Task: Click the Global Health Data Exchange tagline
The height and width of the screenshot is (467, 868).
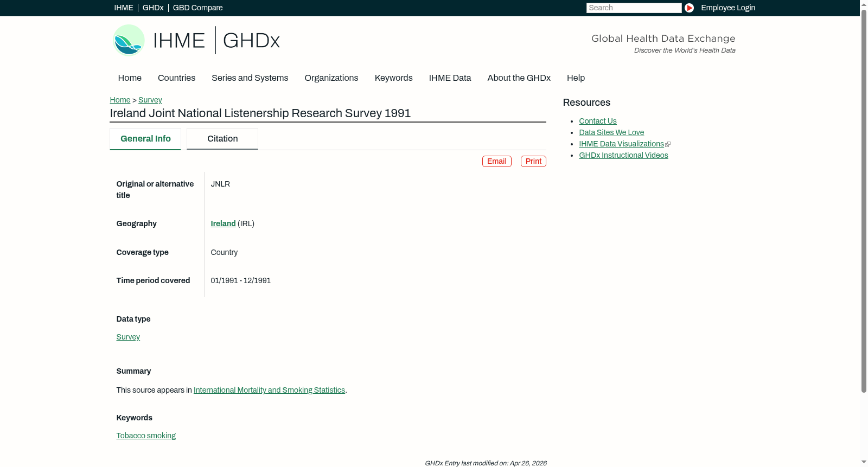Action: pyautogui.click(x=663, y=39)
